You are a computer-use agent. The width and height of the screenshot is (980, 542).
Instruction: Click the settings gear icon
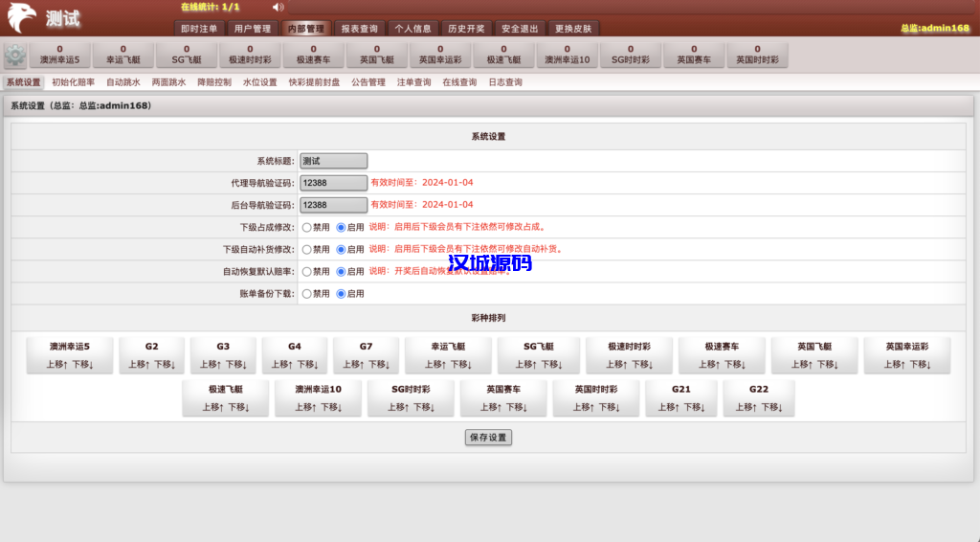15,55
